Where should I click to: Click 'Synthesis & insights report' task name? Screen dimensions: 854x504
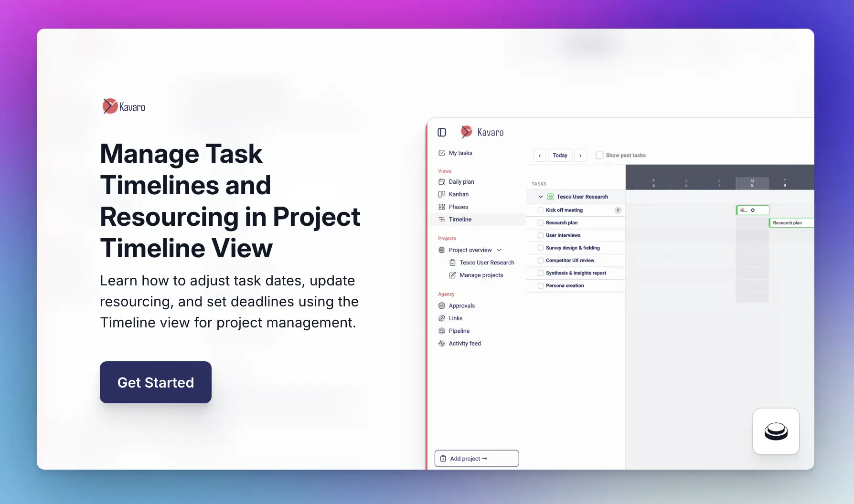pos(576,273)
